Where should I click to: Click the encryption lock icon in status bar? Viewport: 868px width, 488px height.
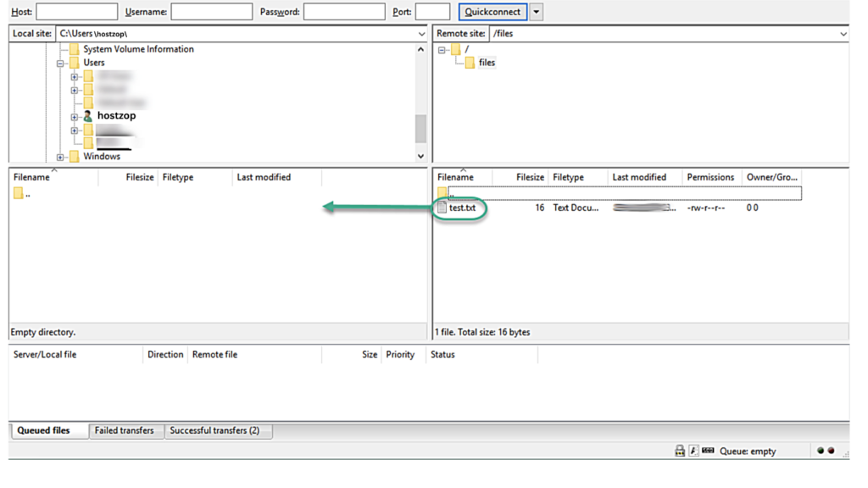680,452
